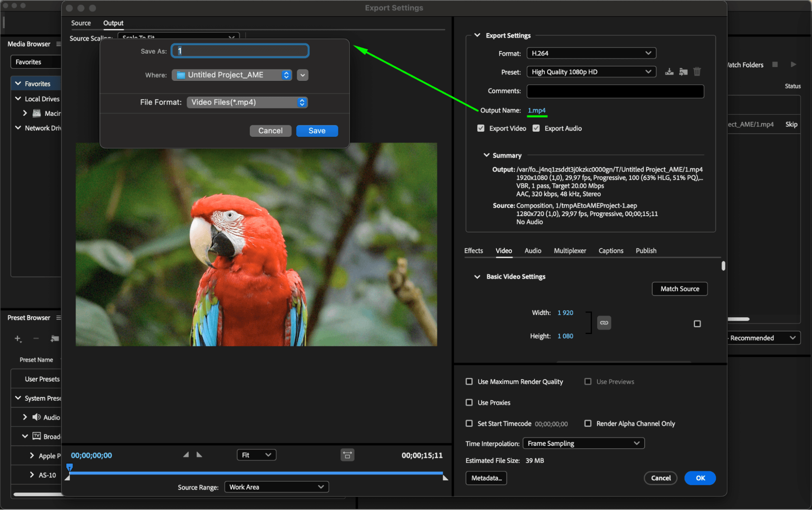Collapse the Summary section
This screenshot has width=812, height=510.
coord(486,155)
